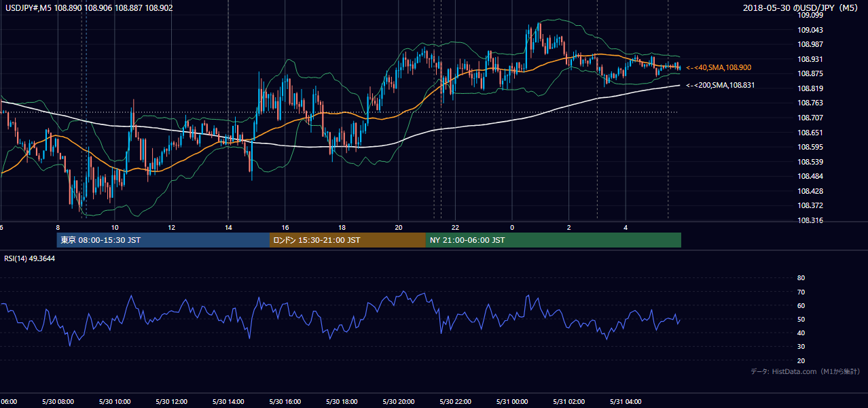Click the 5/30 16:00 time label
The height and width of the screenshot is (408, 868).
[x=285, y=402]
